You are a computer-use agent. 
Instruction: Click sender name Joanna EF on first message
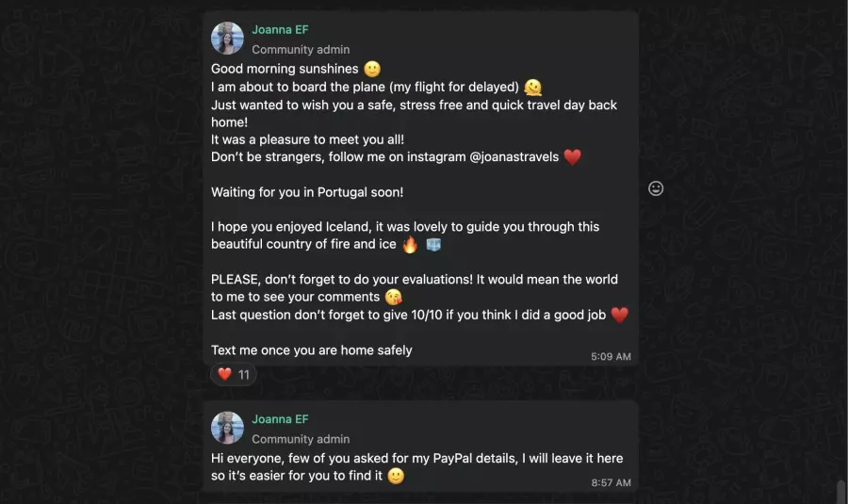click(x=280, y=29)
